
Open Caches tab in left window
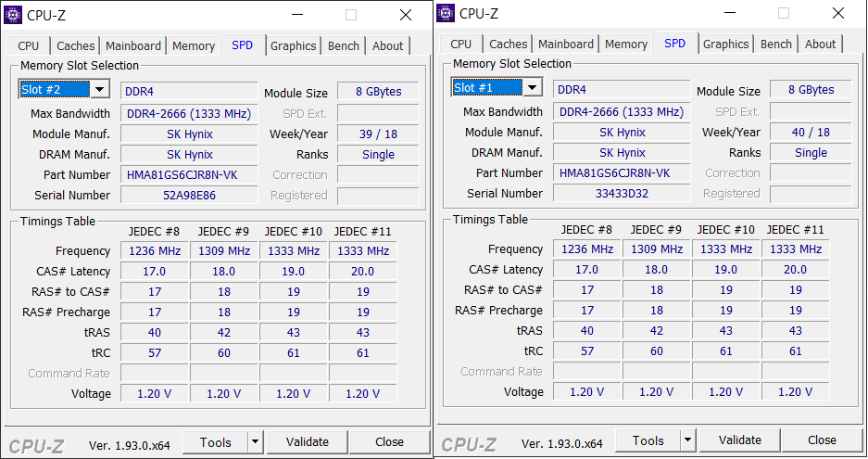coord(75,46)
